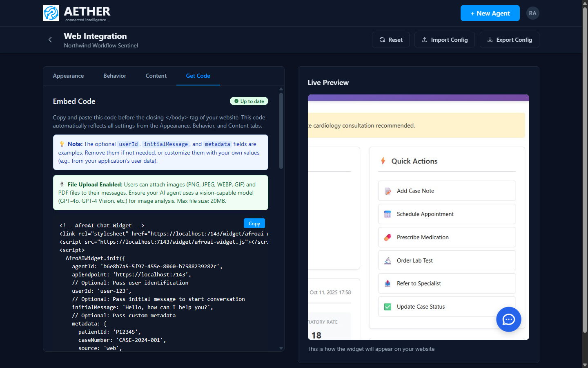The height and width of the screenshot is (368, 588).
Task: Click the userId: 'user-123' code line
Action: coord(102,291)
